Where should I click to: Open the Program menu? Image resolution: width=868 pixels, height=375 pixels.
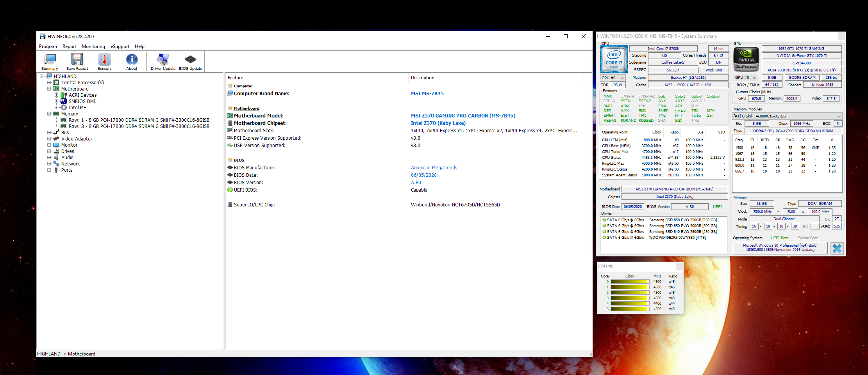[48, 46]
